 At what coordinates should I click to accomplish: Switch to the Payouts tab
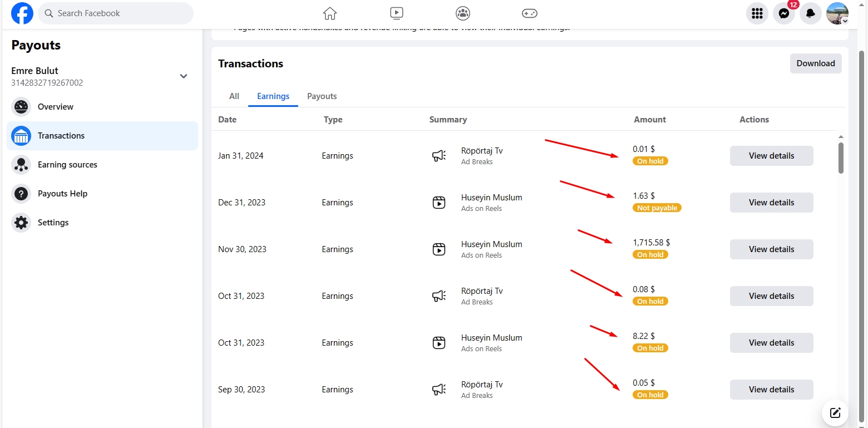coord(322,96)
